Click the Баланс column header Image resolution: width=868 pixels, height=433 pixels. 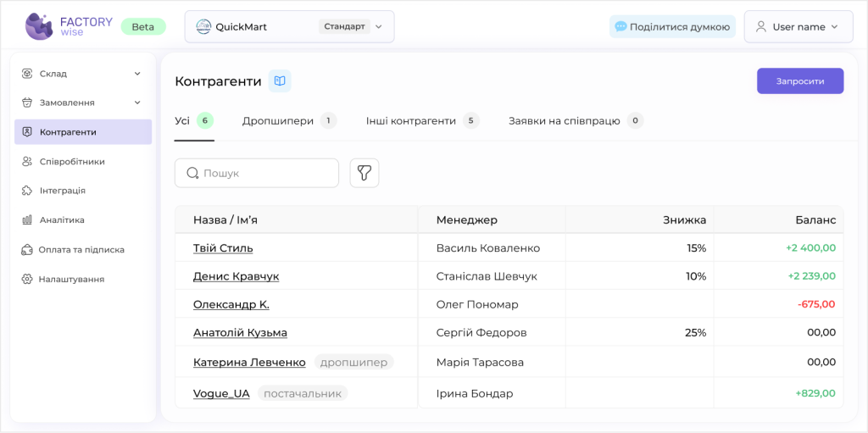pyautogui.click(x=816, y=220)
